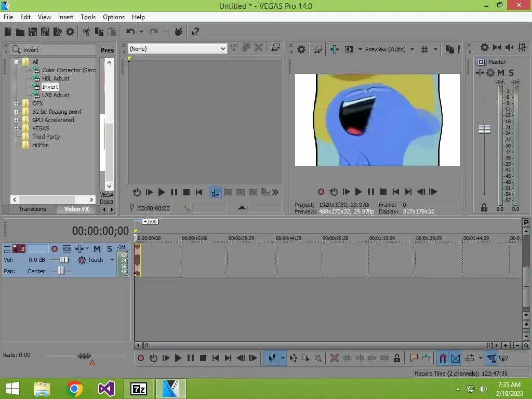Open Visual Studio from the Windows taskbar
This screenshot has width=532, height=399.
click(106, 389)
